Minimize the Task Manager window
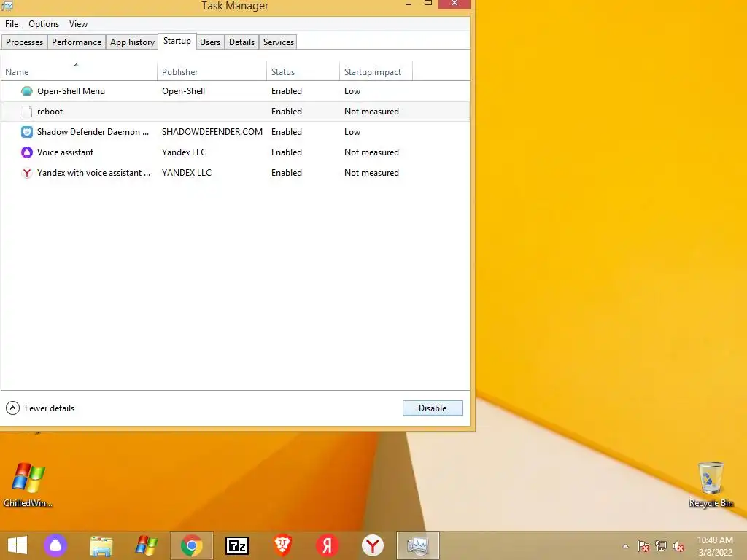This screenshot has height=560, width=747. click(409, 4)
